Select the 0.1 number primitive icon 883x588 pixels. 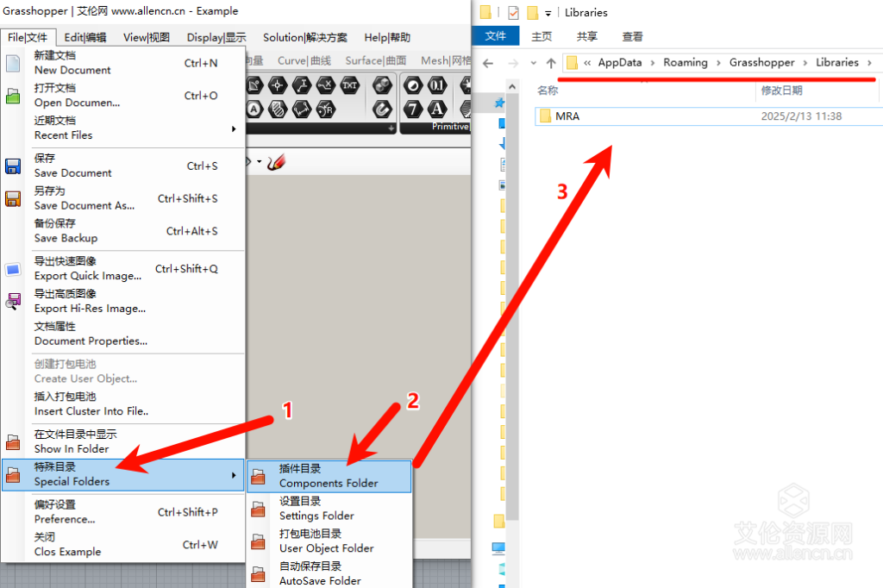pos(437,85)
